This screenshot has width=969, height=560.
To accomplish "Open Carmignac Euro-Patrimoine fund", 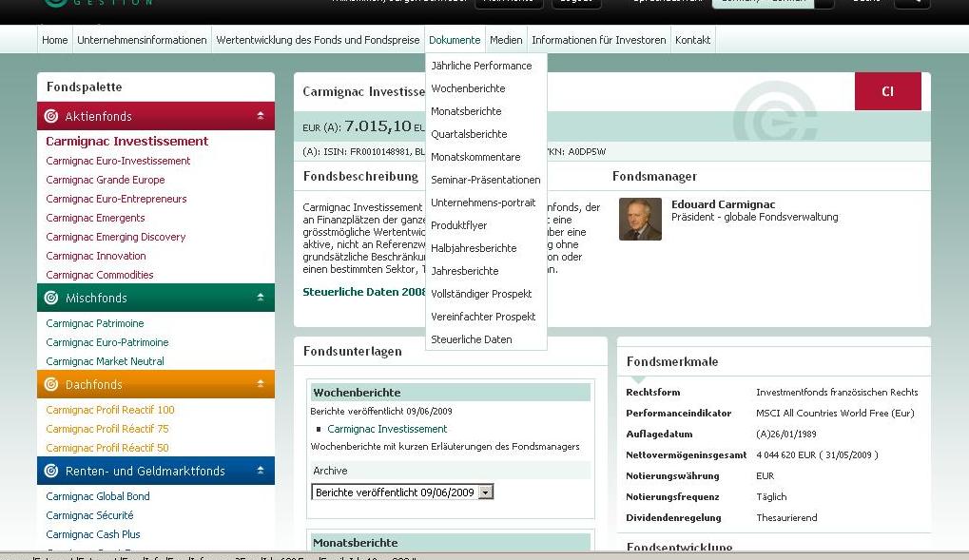I will [x=107, y=342].
